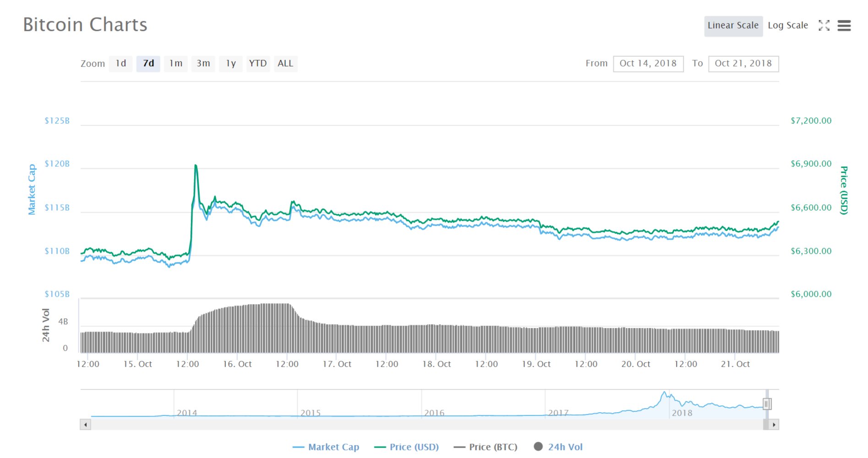868x458 pixels.
Task: Click 2014 in the navigator timeline
Action: click(x=187, y=413)
